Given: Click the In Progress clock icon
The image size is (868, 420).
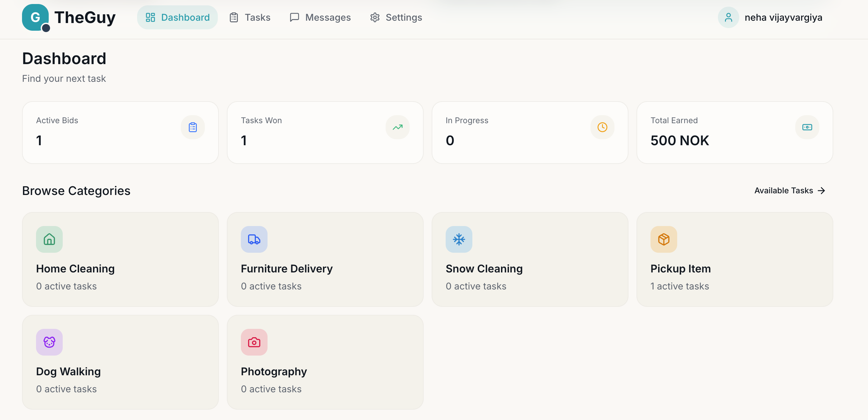Looking at the screenshot, I should 602,127.
